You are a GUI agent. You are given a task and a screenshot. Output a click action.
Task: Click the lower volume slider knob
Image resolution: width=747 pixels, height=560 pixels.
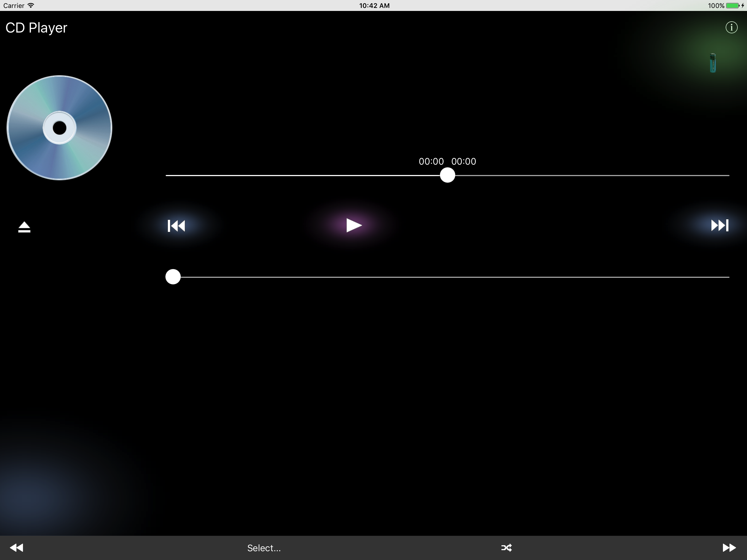click(173, 277)
